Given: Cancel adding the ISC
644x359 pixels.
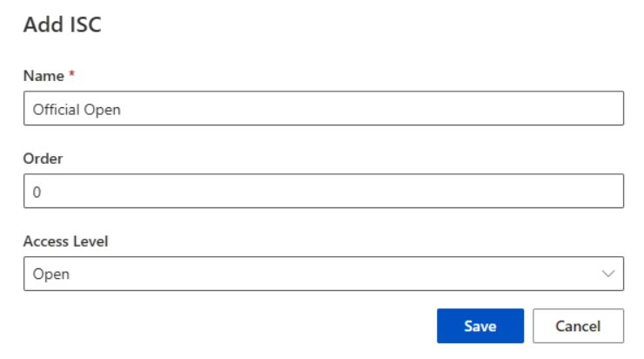Looking at the screenshot, I should pyautogui.click(x=578, y=326).
